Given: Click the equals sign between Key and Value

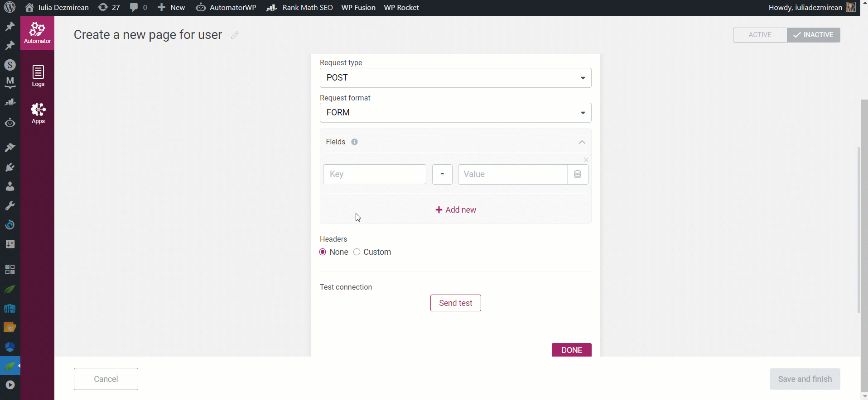Looking at the screenshot, I should point(442,174).
